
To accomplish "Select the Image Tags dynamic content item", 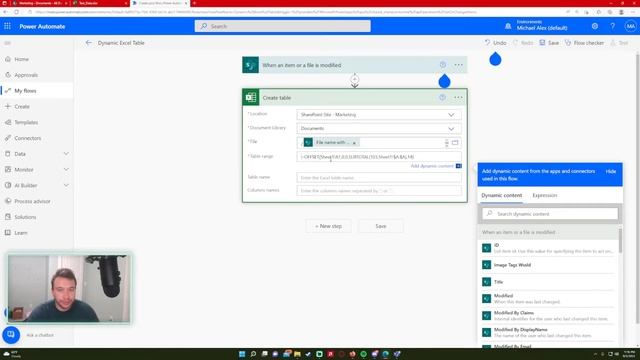I will (x=547, y=265).
